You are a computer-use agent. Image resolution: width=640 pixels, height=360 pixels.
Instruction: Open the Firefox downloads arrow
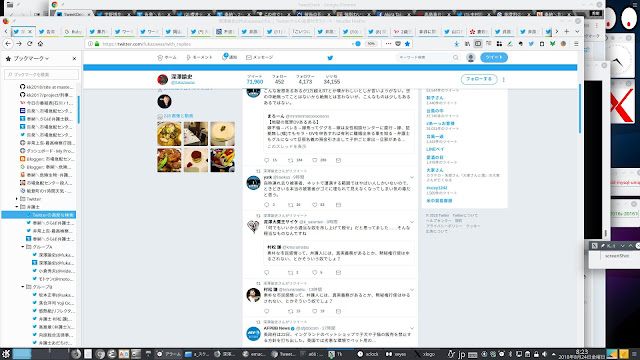click(456, 44)
